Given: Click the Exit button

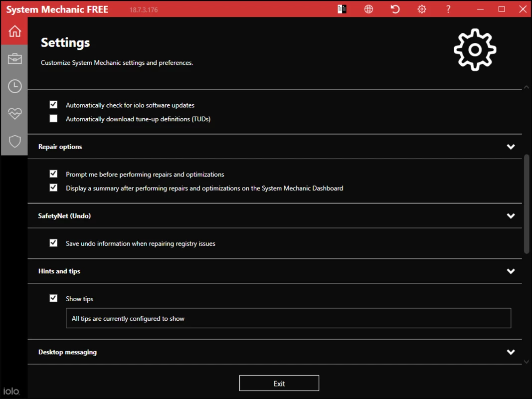Looking at the screenshot, I should [x=279, y=383].
